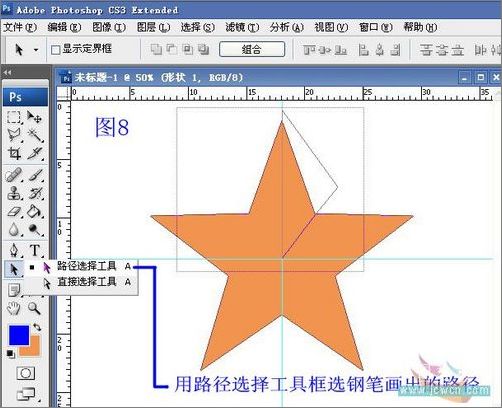This screenshot has height=408, width=502.
Task: Choose 直接选择工具 from the flyout
Action: (87, 282)
